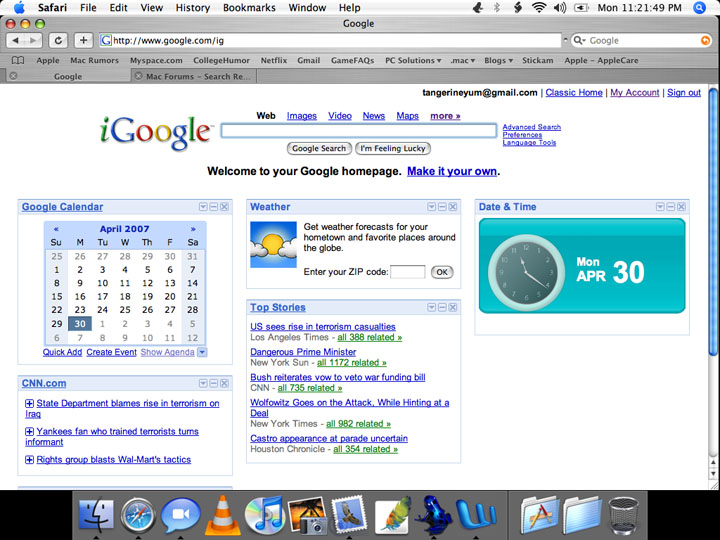The width and height of the screenshot is (720, 540).
Task: Click OK button for ZIP code
Action: 442,272
